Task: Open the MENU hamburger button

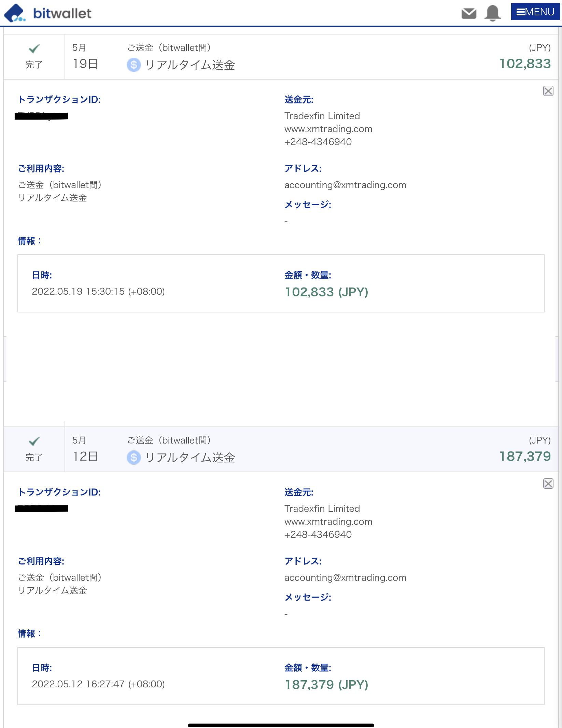Action: [x=535, y=12]
